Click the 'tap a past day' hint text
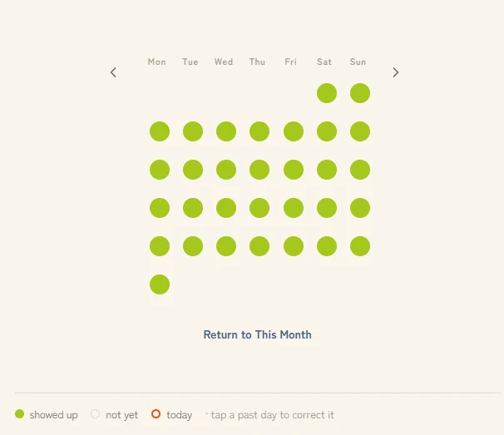Viewport: 504px width, 435px height. [x=272, y=415]
